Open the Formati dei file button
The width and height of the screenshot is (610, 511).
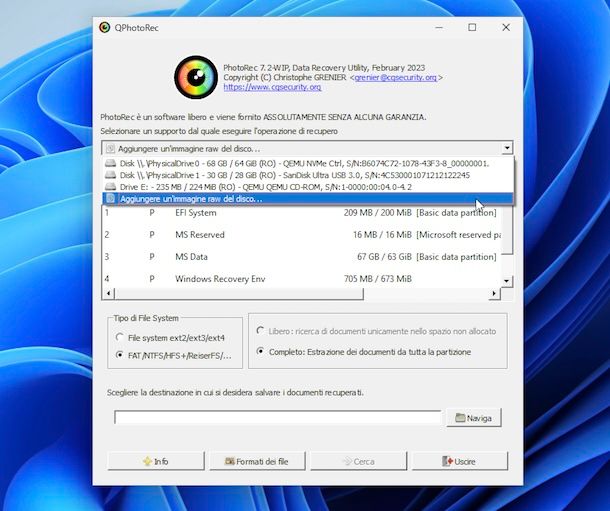click(x=257, y=461)
